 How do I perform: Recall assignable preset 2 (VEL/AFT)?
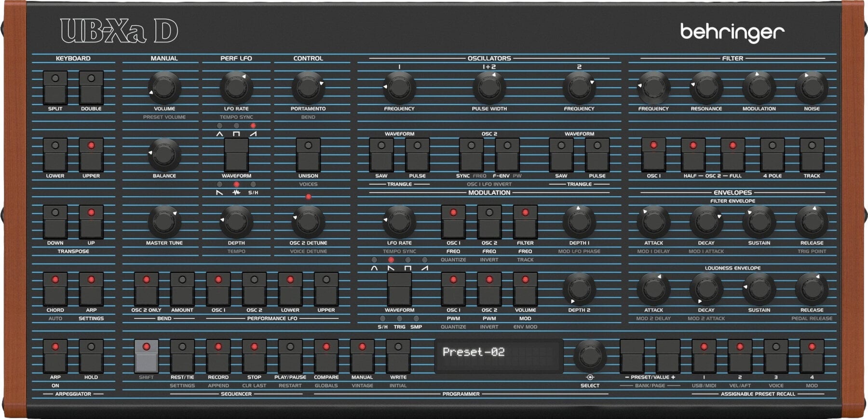(x=740, y=356)
